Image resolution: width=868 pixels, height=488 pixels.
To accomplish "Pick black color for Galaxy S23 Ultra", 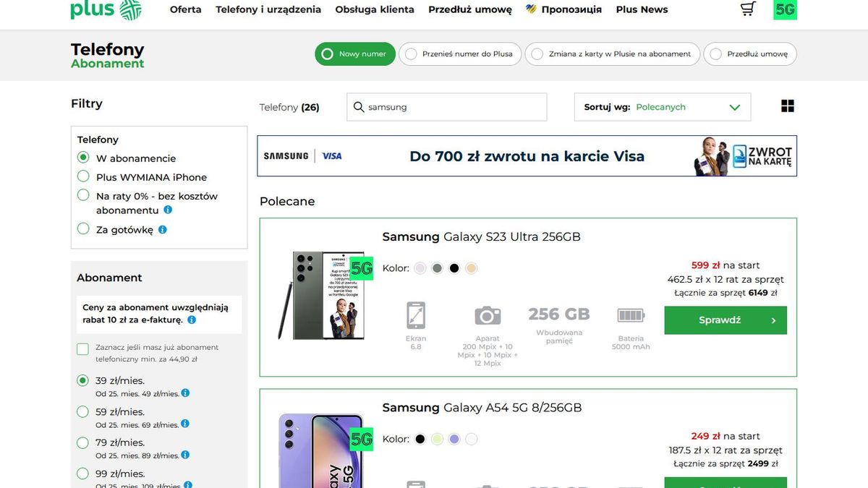I will point(454,268).
